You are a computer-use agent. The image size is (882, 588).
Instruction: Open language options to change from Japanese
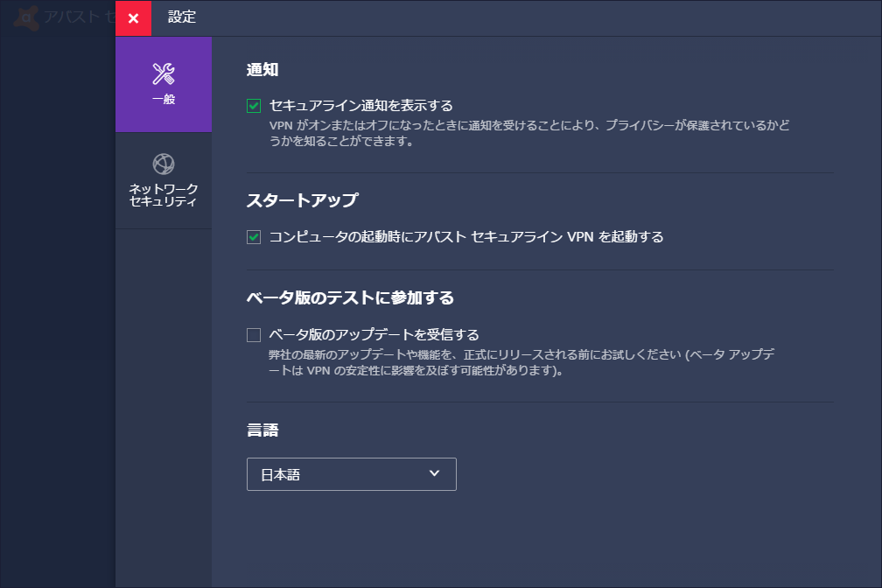(x=351, y=473)
